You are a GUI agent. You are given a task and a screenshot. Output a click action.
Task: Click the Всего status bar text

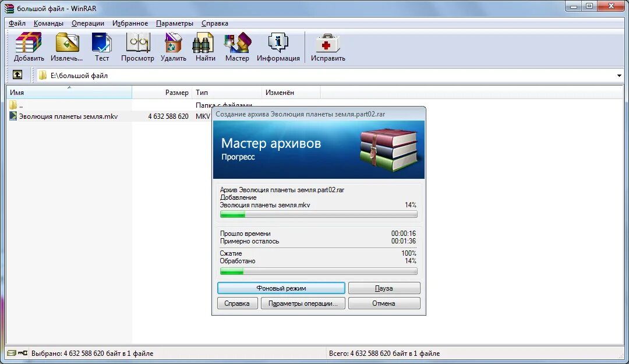(384, 354)
